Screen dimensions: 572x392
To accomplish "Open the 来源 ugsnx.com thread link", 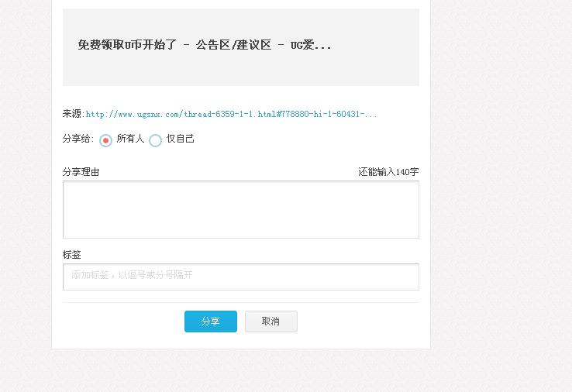I will click(x=231, y=114).
